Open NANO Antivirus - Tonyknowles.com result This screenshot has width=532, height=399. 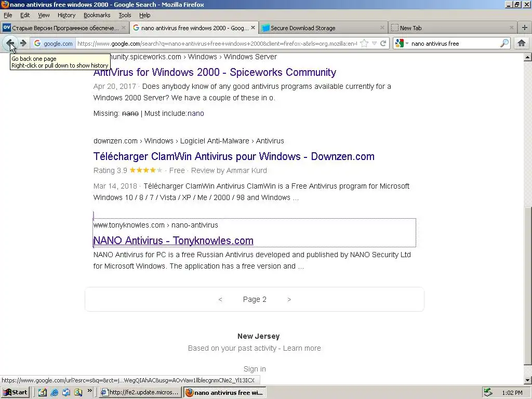(173, 241)
